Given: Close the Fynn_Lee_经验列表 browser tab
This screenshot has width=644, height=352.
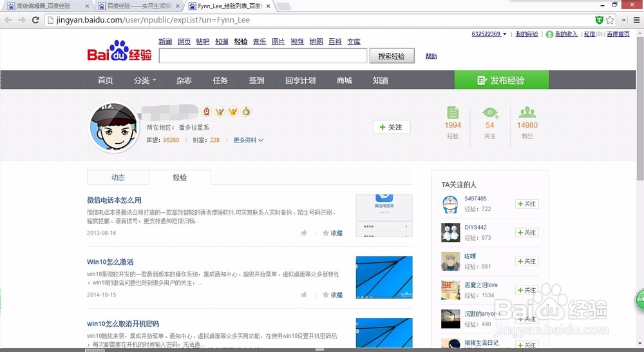Looking at the screenshot, I should tap(268, 6).
